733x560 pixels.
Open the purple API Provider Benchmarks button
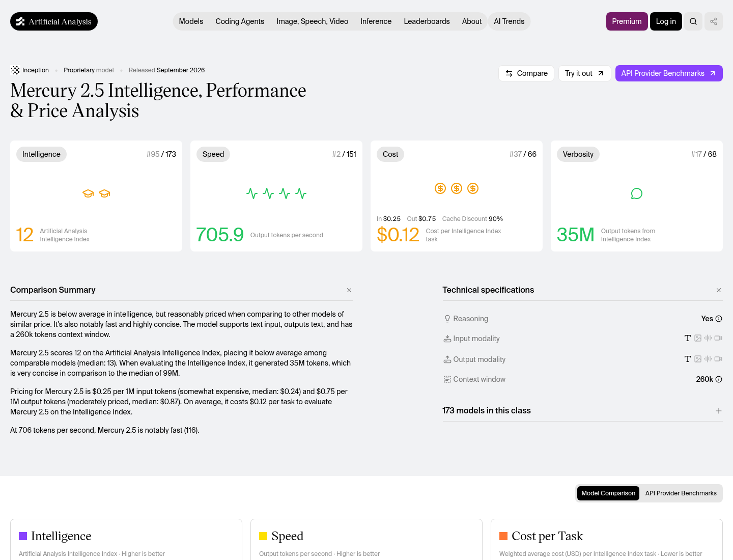coord(669,73)
